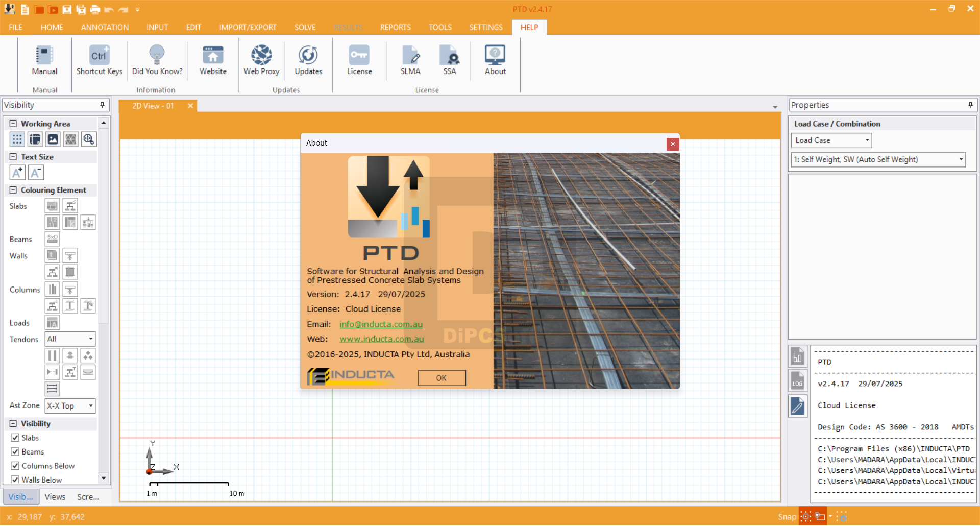Click the first Slabs colouring icon
This screenshot has width=980, height=526.
(52, 206)
